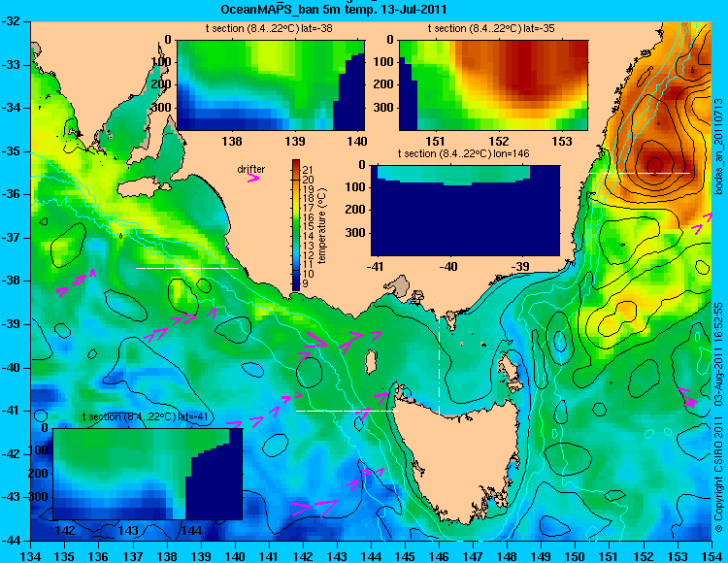
Task: Click '-39' on the lon=146 inset axis
Action: pos(521,267)
